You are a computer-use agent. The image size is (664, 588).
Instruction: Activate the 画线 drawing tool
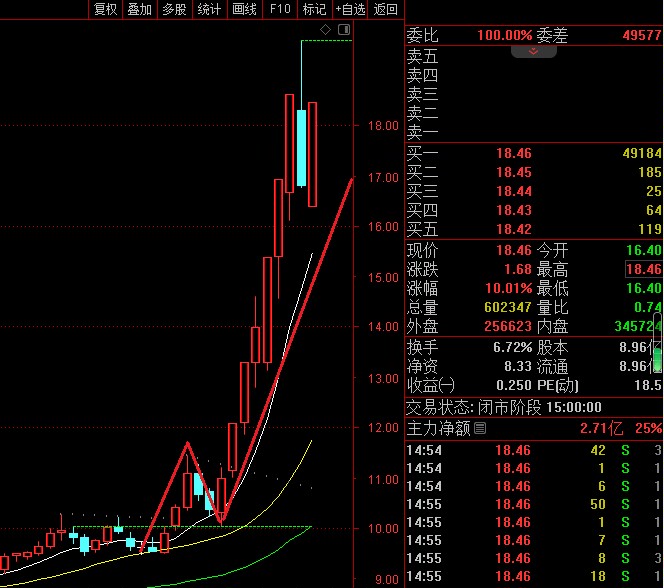point(244,9)
